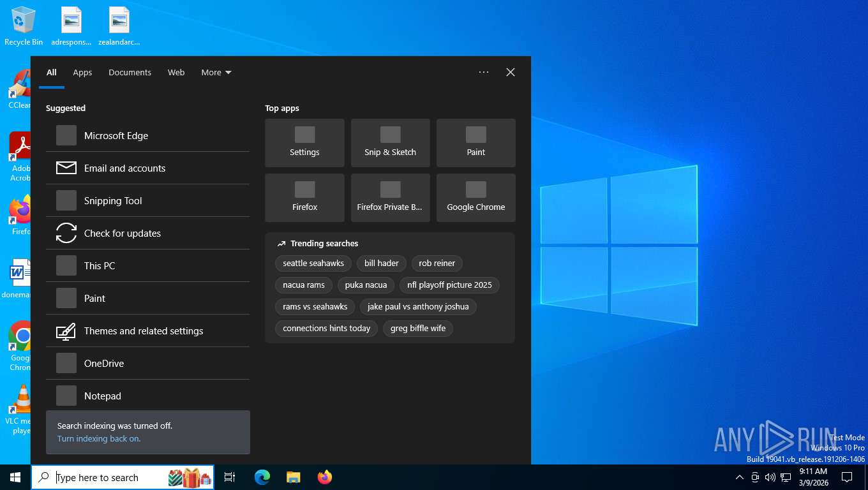Image resolution: width=868 pixels, height=490 pixels.
Task: Open Settings tile in Top apps
Action: (x=304, y=143)
